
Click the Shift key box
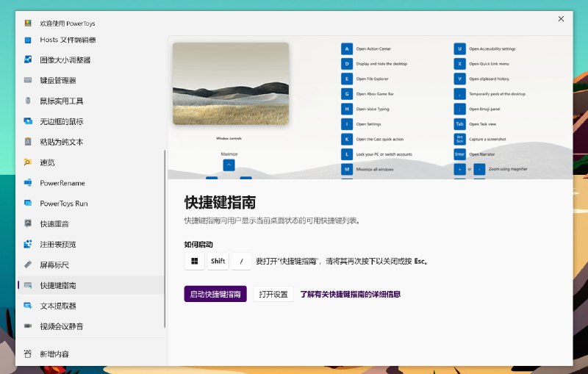pos(218,261)
